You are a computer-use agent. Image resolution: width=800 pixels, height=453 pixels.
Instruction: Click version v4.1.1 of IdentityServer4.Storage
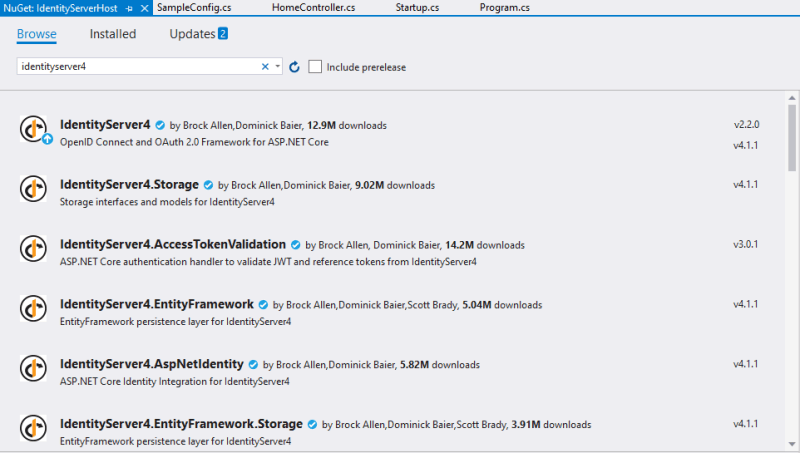tap(746, 185)
